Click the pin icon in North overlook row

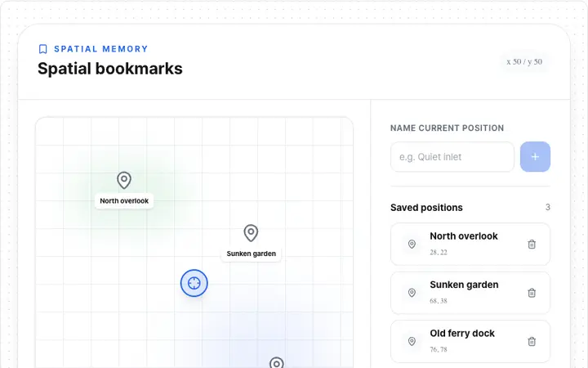click(x=412, y=244)
